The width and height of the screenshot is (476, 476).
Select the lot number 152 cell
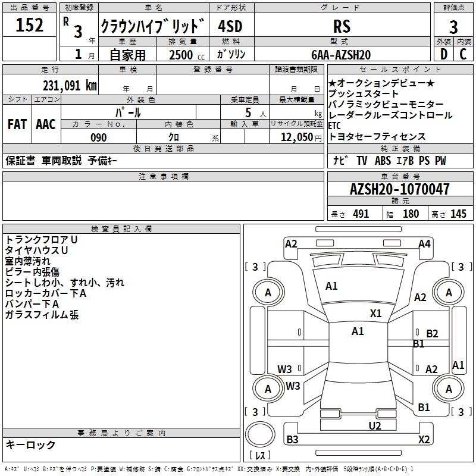coord(29,25)
